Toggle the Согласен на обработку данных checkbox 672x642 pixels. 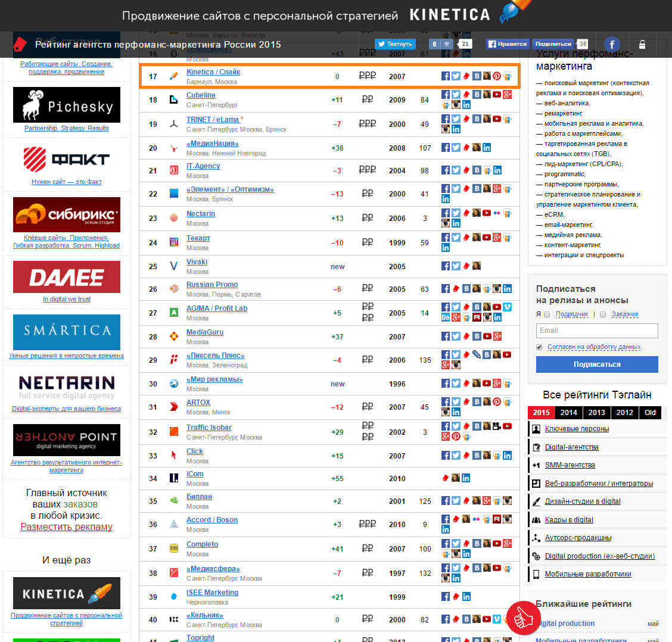click(x=539, y=347)
